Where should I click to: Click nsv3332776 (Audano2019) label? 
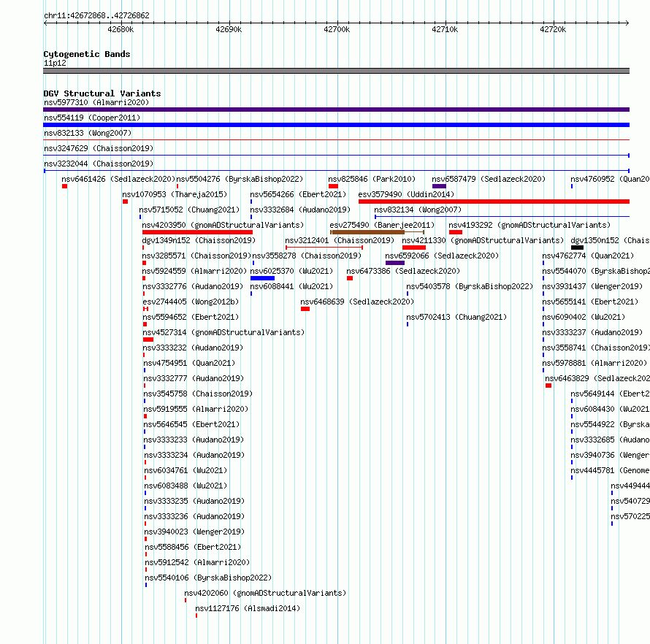193,286
